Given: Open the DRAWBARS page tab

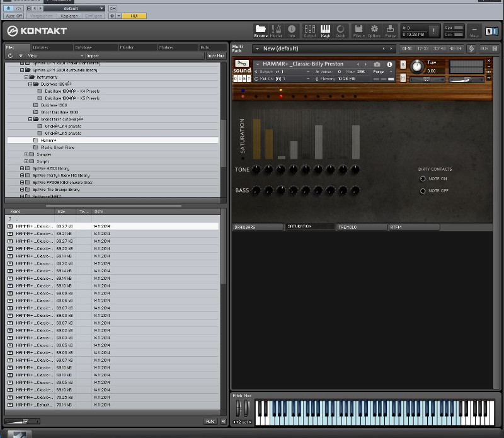Looking at the screenshot, I should point(258,227).
